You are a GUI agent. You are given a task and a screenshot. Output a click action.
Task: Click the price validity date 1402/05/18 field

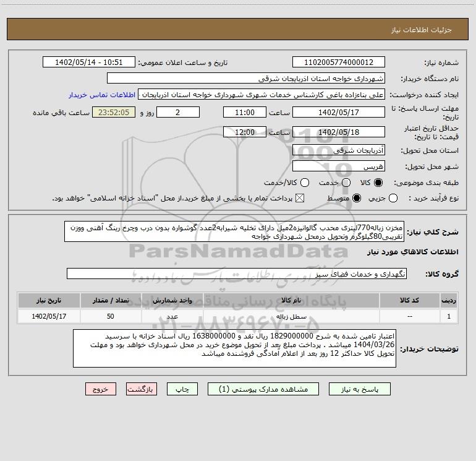point(339,132)
